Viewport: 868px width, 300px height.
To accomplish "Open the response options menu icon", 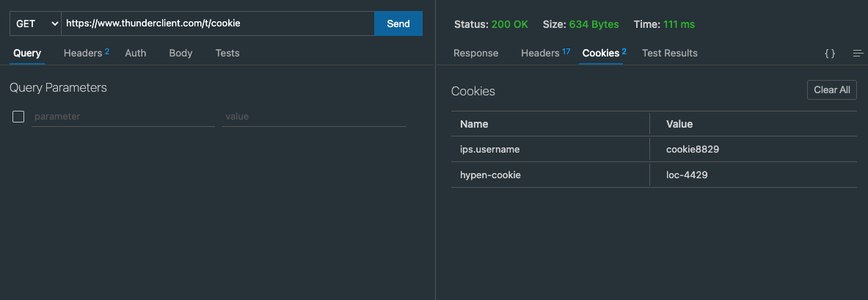I will coord(858,54).
